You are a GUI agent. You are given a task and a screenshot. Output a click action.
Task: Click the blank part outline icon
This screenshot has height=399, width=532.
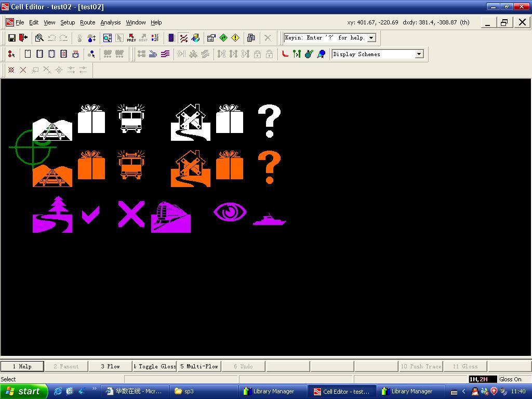(x=28, y=54)
